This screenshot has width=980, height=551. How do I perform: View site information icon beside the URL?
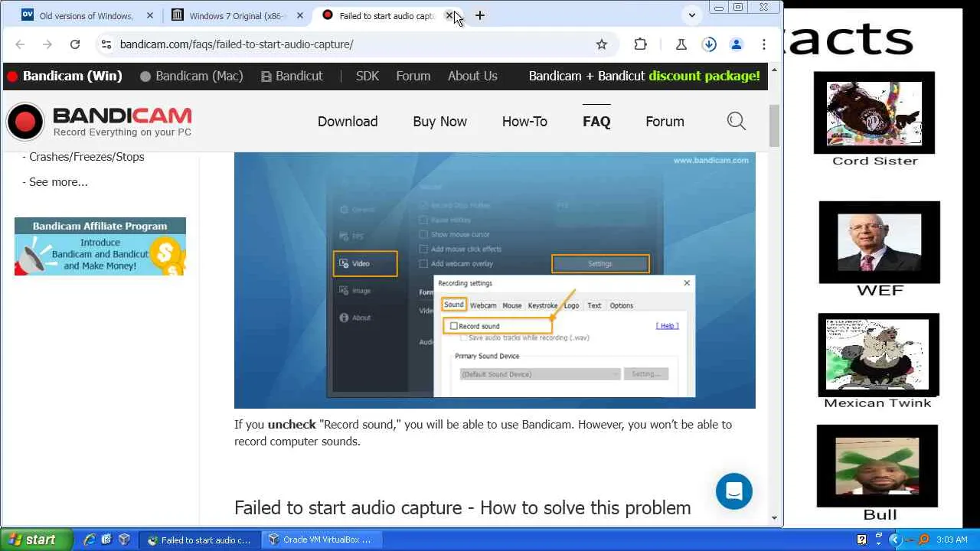point(106,44)
